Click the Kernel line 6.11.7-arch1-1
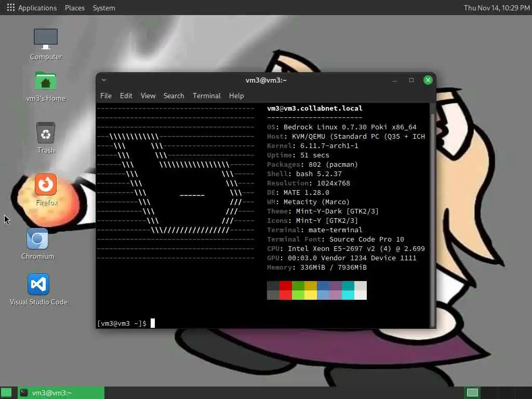532x399 pixels. pyautogui.click(x=312, y=145)
